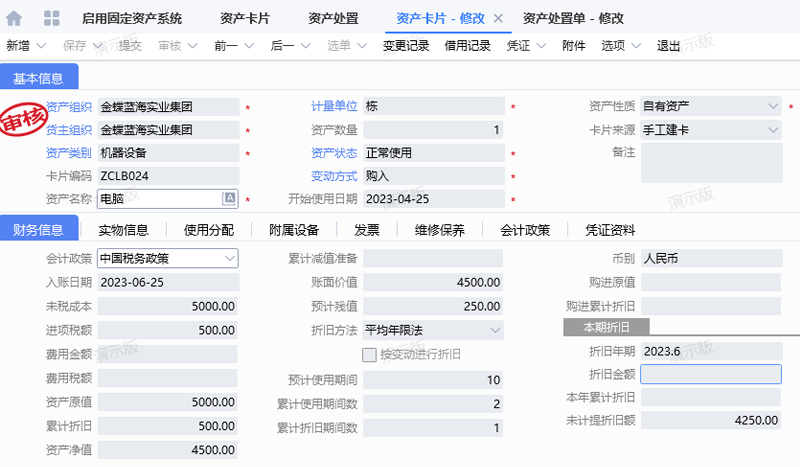Screen dimensions: 800x467
Task: Expand the 选项 dropdown arrow
Action: tap(636, 46)
